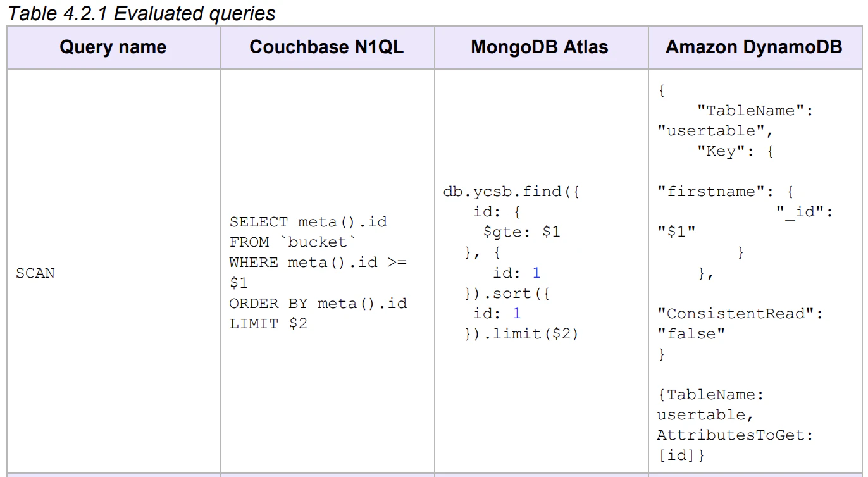Viewport: 868px width, 477px height.
Task: Click the "TableName": text in DynamoDB cell
Action: [755, 111]
